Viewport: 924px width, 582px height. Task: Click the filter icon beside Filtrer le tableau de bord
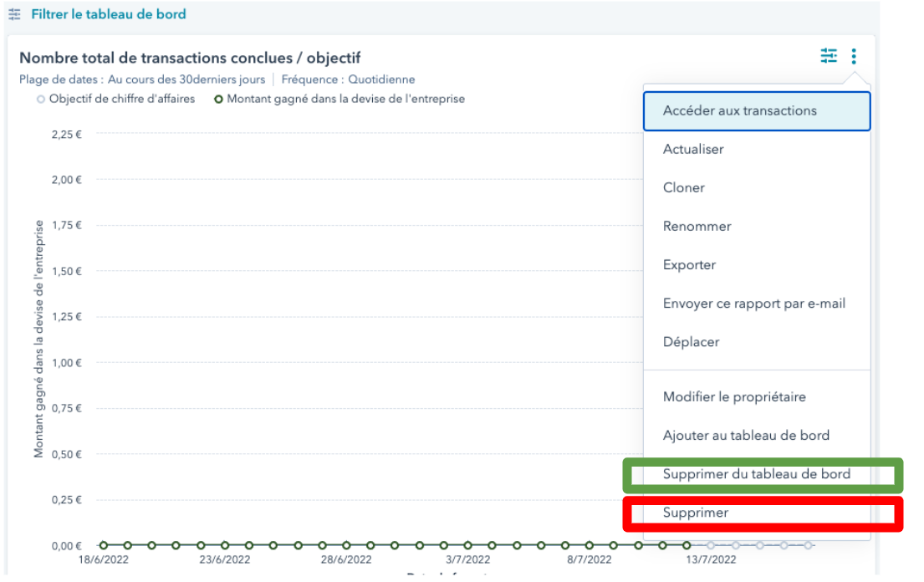14,15
